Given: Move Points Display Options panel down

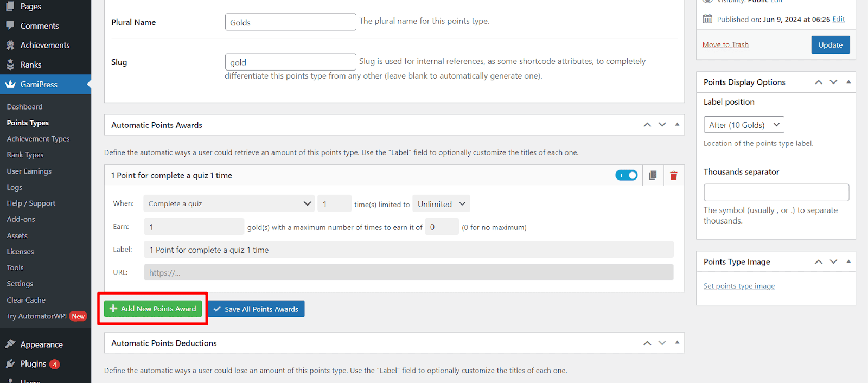Looking at the screenshot, I should point(833,82).
